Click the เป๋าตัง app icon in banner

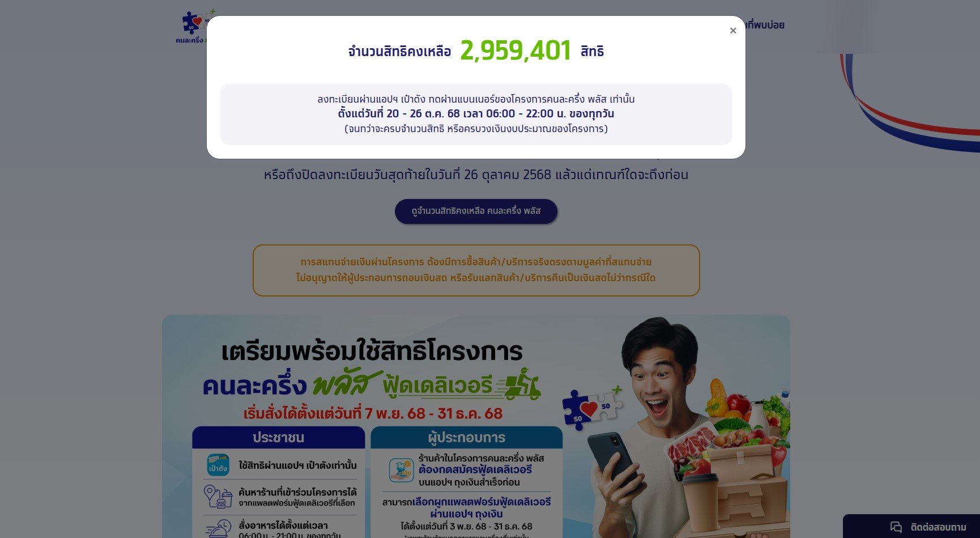218,465
